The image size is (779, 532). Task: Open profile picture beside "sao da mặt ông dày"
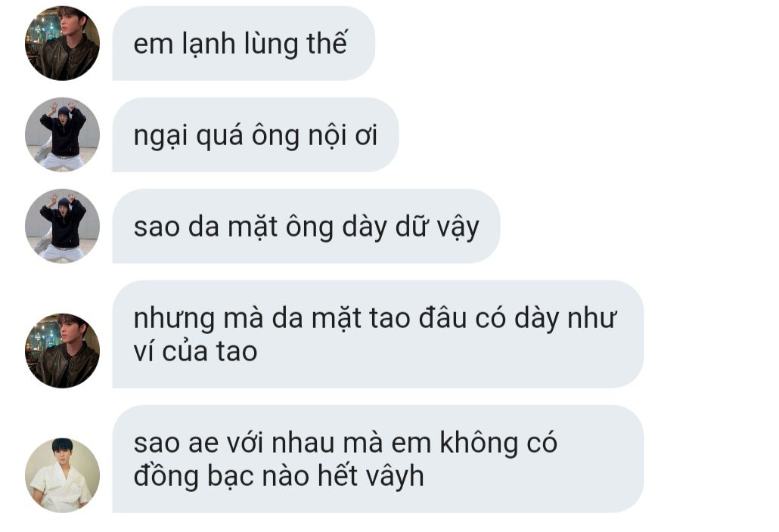(x=62, y=226)
